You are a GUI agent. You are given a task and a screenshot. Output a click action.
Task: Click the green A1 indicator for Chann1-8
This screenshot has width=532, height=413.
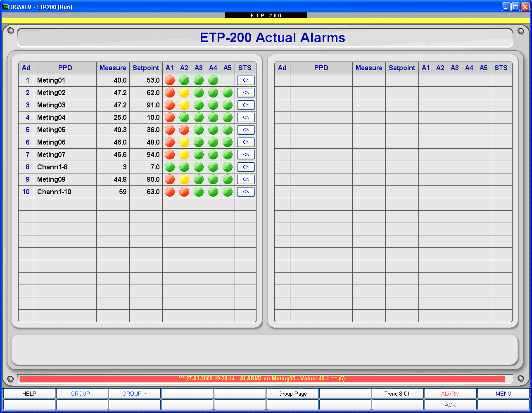[x=170, y=167]
